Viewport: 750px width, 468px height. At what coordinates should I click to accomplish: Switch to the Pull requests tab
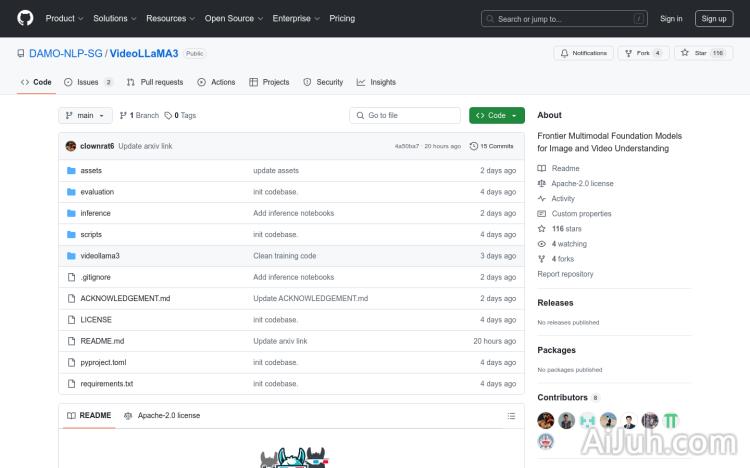[x=155, y=82]
